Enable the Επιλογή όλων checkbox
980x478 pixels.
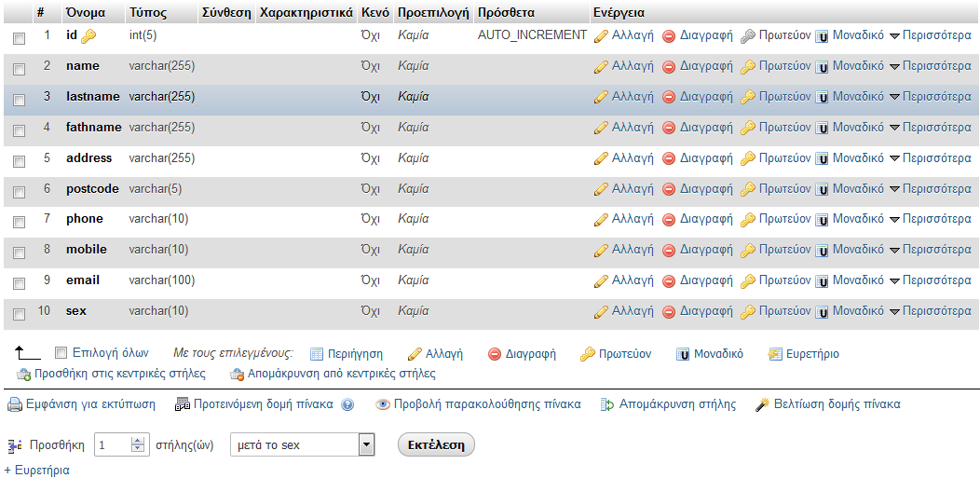(x=61, y=353)
